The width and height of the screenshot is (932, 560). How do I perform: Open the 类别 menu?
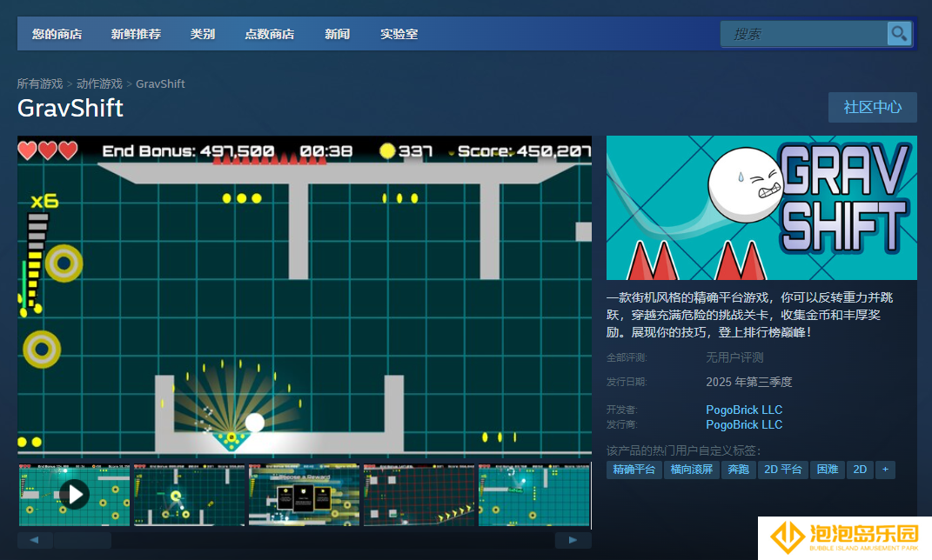click(x=203, y=34)
